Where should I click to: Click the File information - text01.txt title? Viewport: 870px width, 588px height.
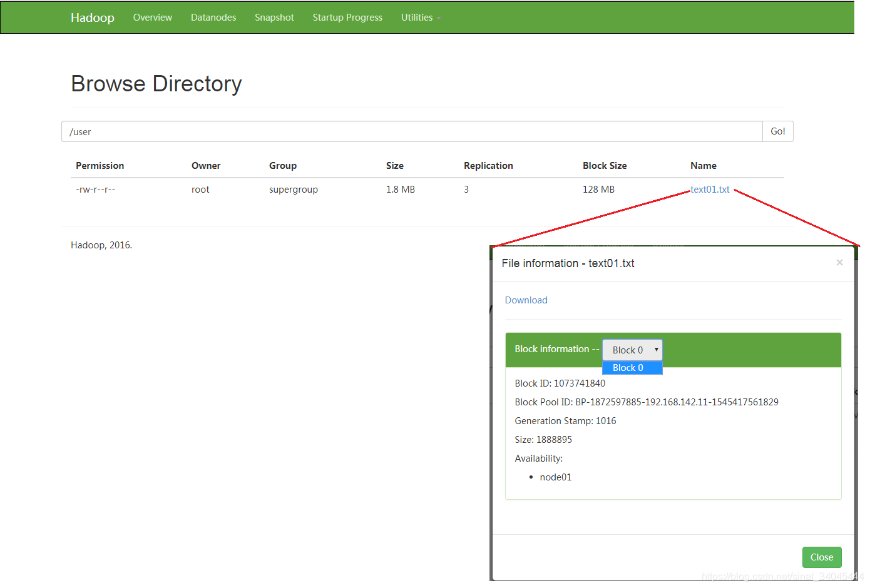(x=568, y=263)
